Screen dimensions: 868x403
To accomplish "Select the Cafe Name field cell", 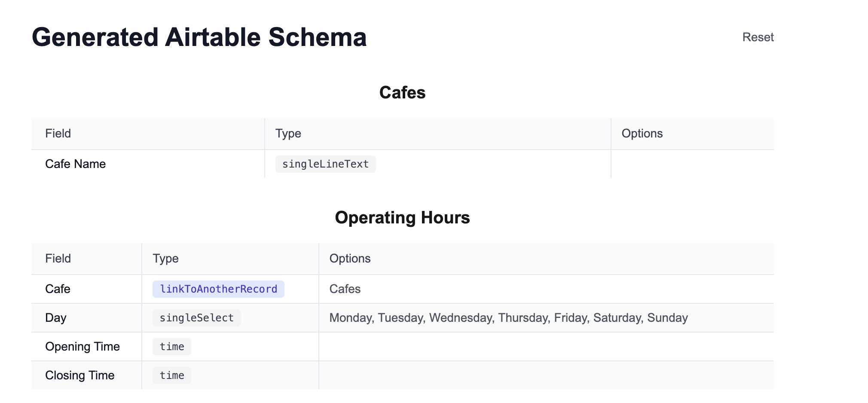I will [x=148, y=164].
